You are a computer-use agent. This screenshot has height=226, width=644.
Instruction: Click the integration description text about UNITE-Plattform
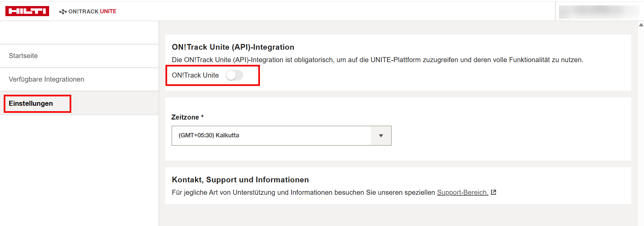click(377, 60)
